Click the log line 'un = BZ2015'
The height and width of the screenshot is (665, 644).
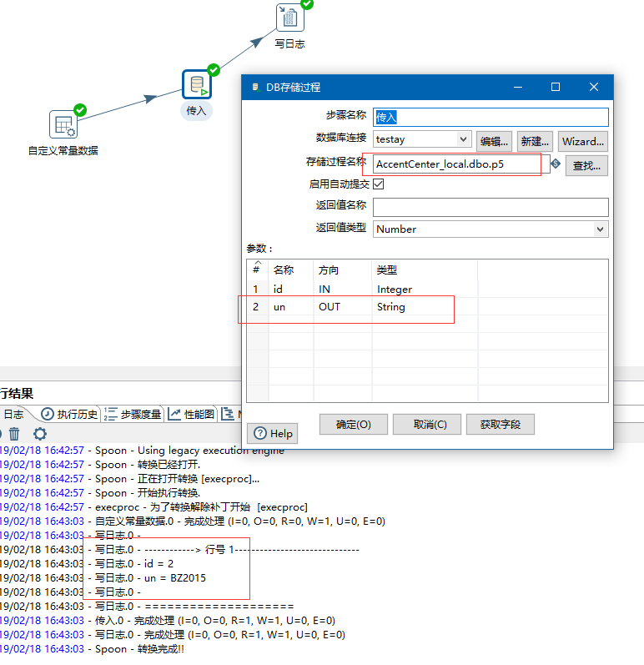175,578
